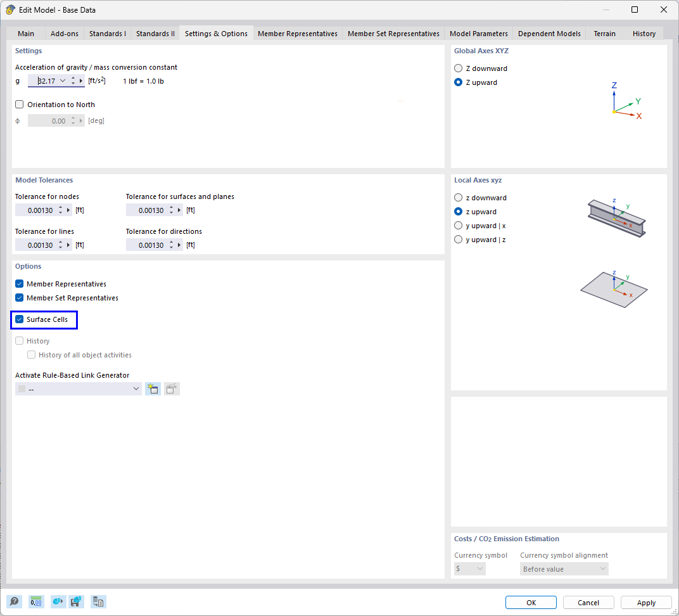This screenshot has height=616, width=679.
Task: Select the y upward | x local axes option
Action: 458,226
